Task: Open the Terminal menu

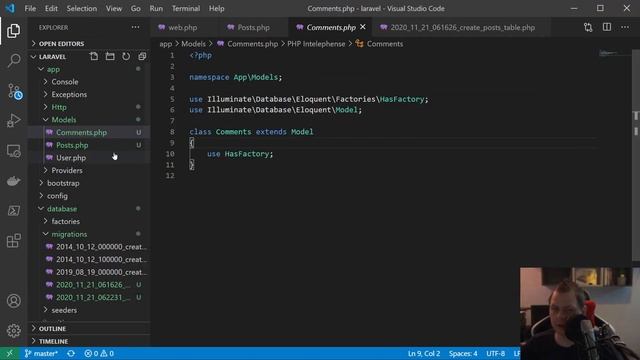Action: point(186,8)
